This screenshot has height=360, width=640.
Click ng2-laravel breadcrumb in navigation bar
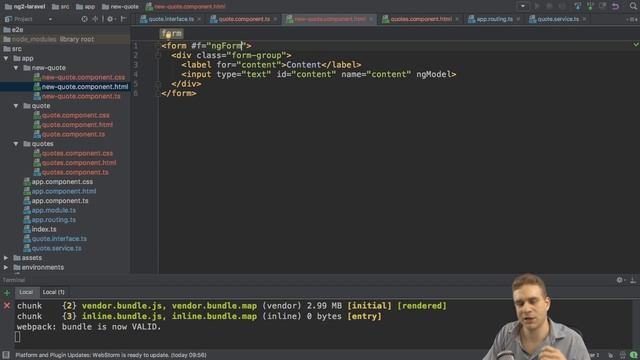tap(25, 7)
